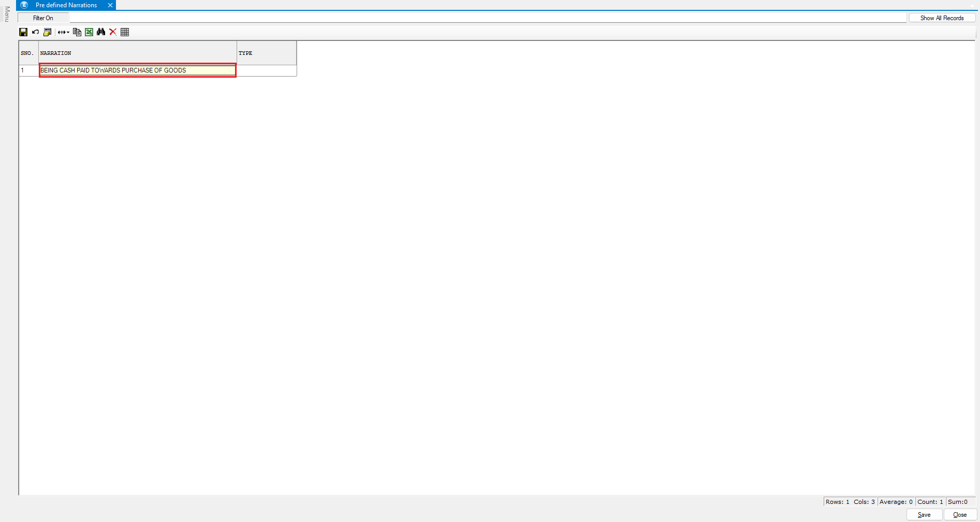Click the binoculars find icon

pyautogui.click(x=101, y=32)
